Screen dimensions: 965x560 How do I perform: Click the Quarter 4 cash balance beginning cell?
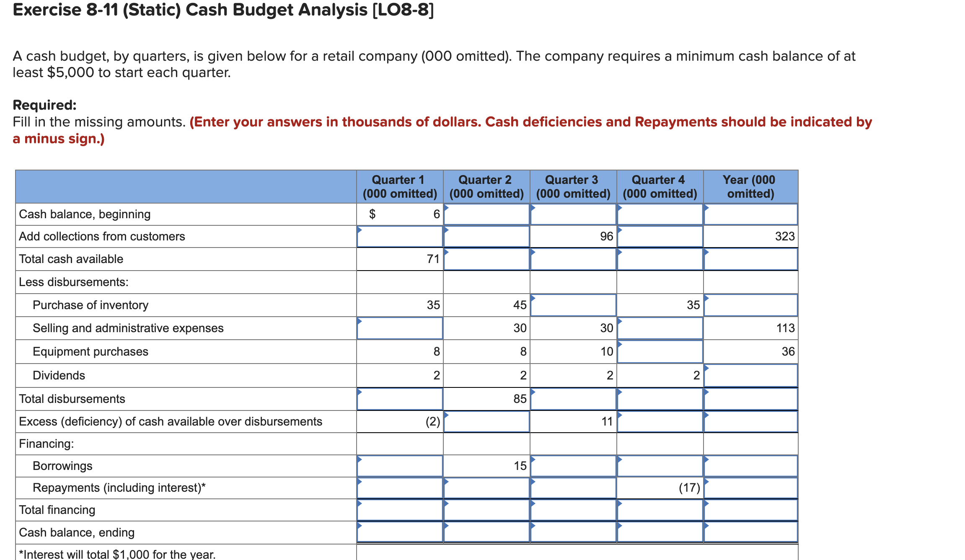click(x=660, y=214)
